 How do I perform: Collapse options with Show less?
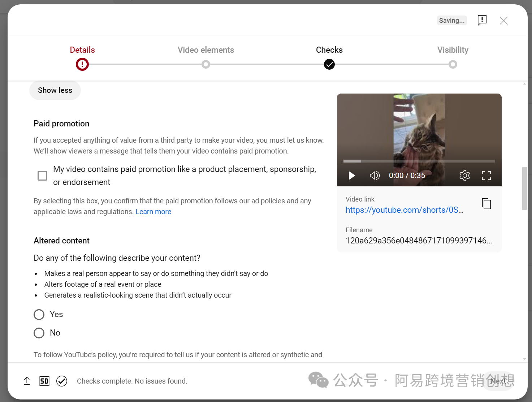click(x=55, y=90)
